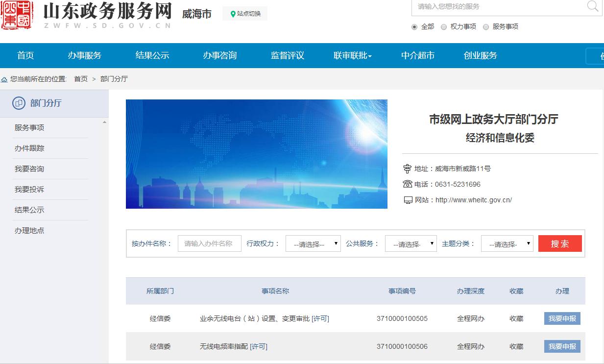Click the telephone icon beside 电话
604x364 pixels.
pos(407,184)
